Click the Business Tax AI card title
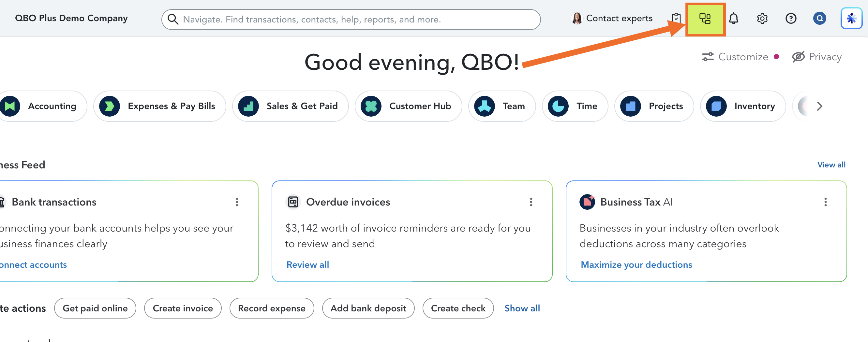The width and height of the screenshot is (868, 342). click(636, 202)
